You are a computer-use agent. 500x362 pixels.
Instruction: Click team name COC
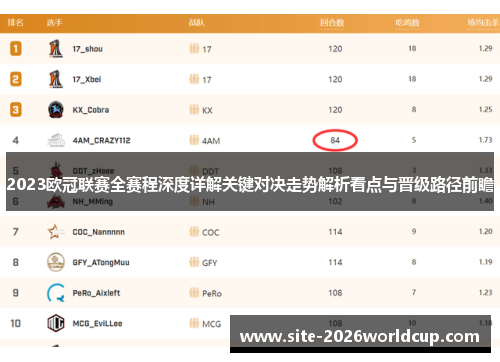tap(211, 232)
